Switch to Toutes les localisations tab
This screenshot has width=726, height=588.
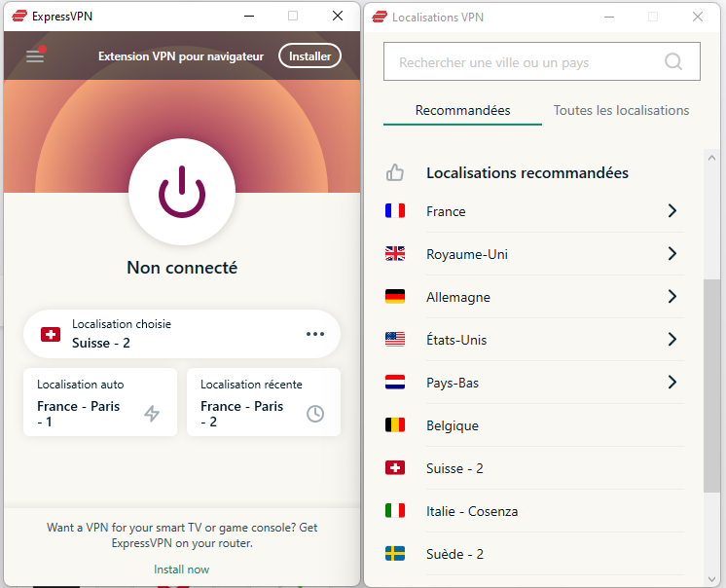[621, 110]
